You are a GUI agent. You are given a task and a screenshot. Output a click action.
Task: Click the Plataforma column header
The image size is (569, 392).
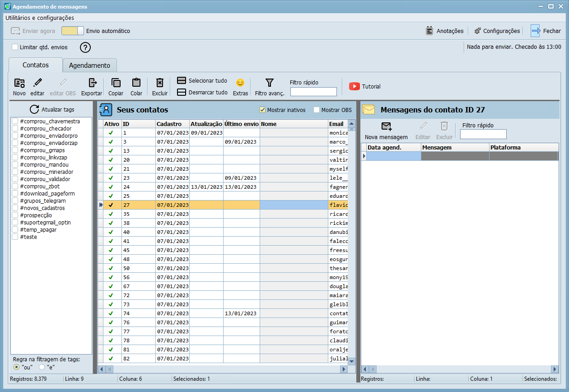click(524, 147)
